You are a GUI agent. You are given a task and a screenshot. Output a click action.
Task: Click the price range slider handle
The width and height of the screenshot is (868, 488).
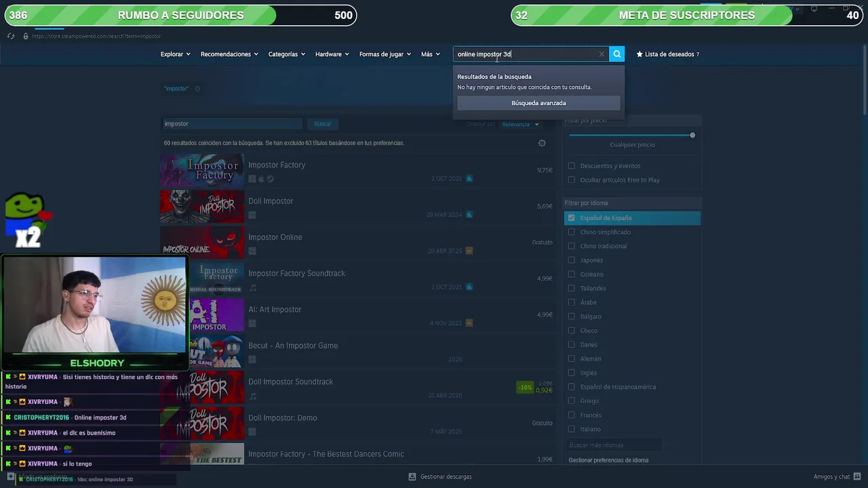(x=692, y=135)
